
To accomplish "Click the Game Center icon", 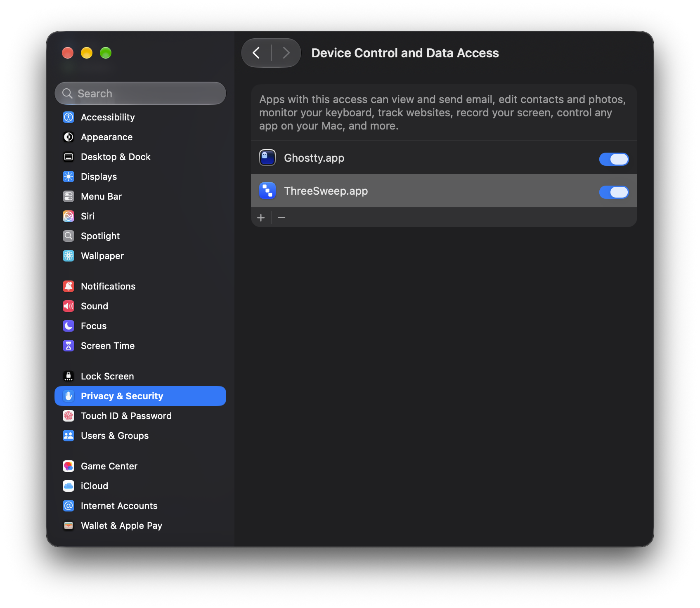I will [69, 466].
